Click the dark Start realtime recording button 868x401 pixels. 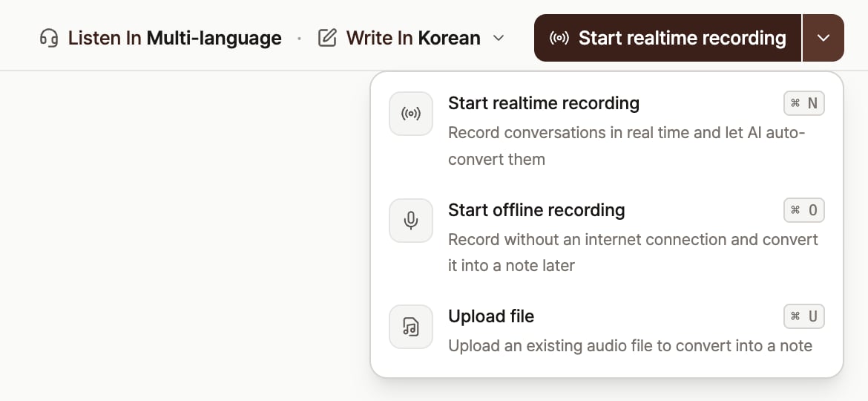click(668, 38)
